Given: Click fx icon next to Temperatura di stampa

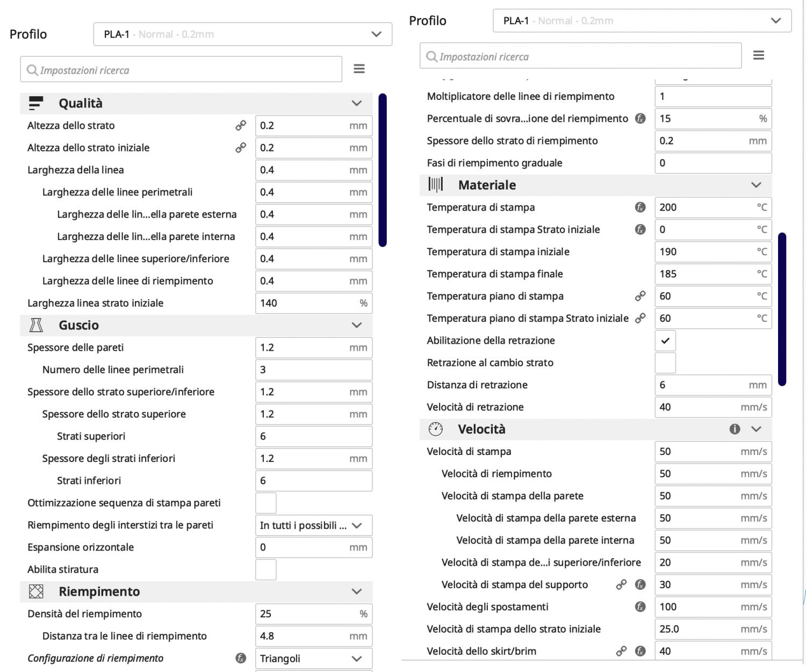Looking at the screenshot, I should pyautogui.click(x=640, y=207).
